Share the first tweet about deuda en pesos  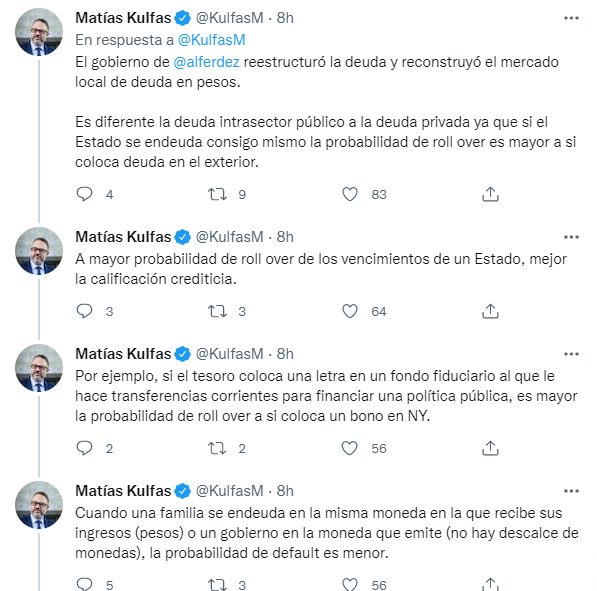click(490, 194)
